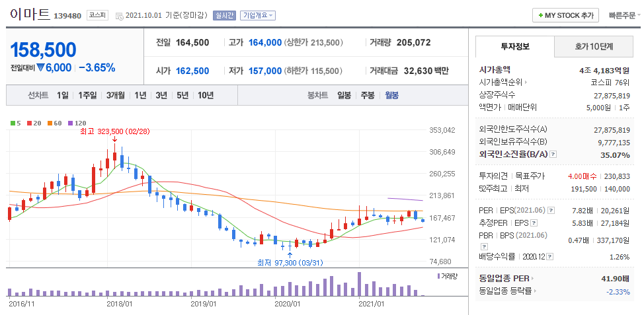Click the -3.65% change value
644x315 pixels.
pos(97,67)
